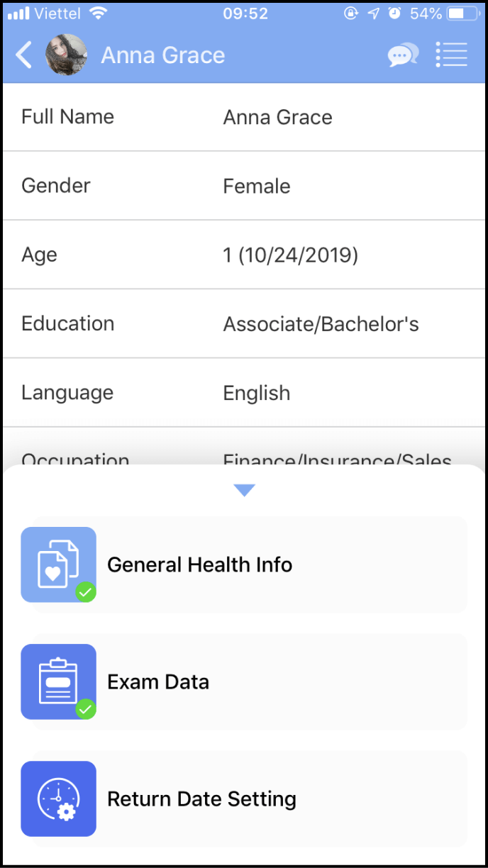
Task: Select the Education Associate/Bachelor's row
Action: 244,324
